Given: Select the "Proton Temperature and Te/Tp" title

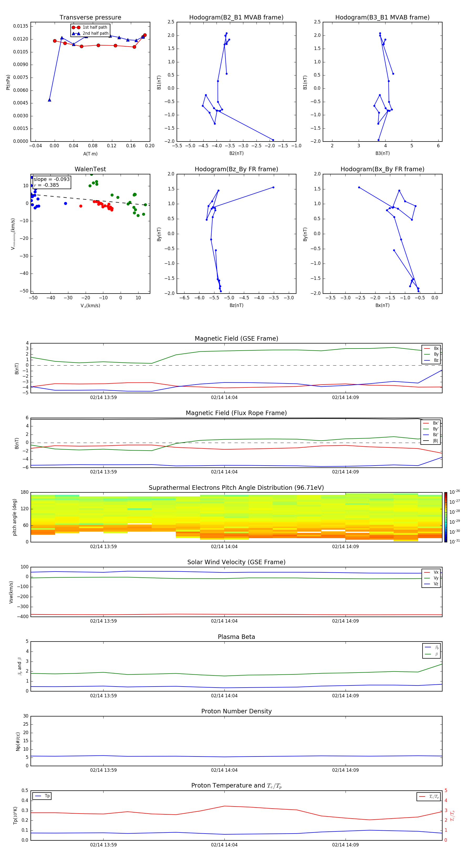Looking at the screenshot, I should pyautogui.click(x=236, y=786).
